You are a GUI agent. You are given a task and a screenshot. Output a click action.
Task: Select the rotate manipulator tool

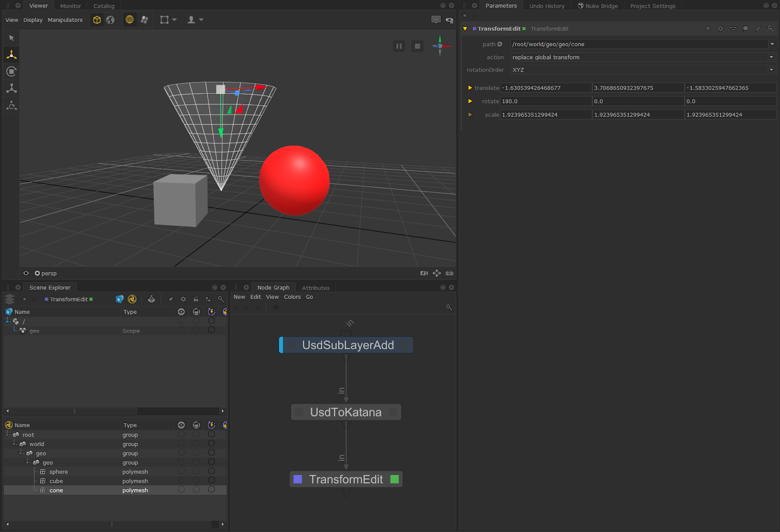tap(12, 72)
